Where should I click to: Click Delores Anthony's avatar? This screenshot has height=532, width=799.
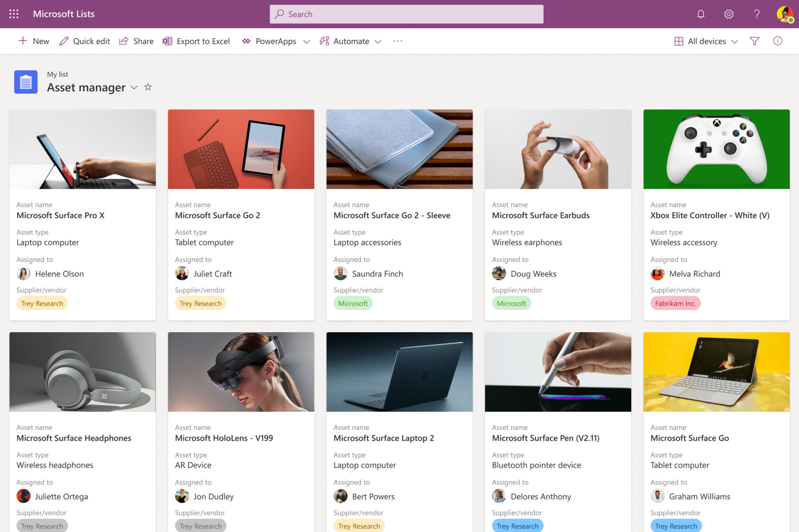[x=499, y=496]
